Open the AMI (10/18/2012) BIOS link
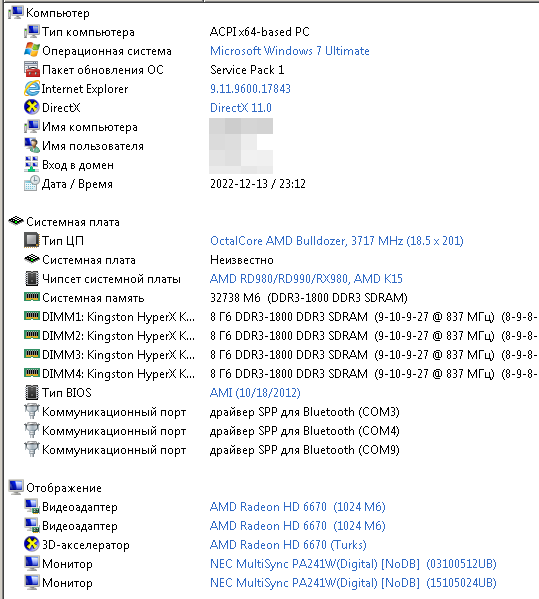Viewport: 539px width, 599px height. [255, 393]
